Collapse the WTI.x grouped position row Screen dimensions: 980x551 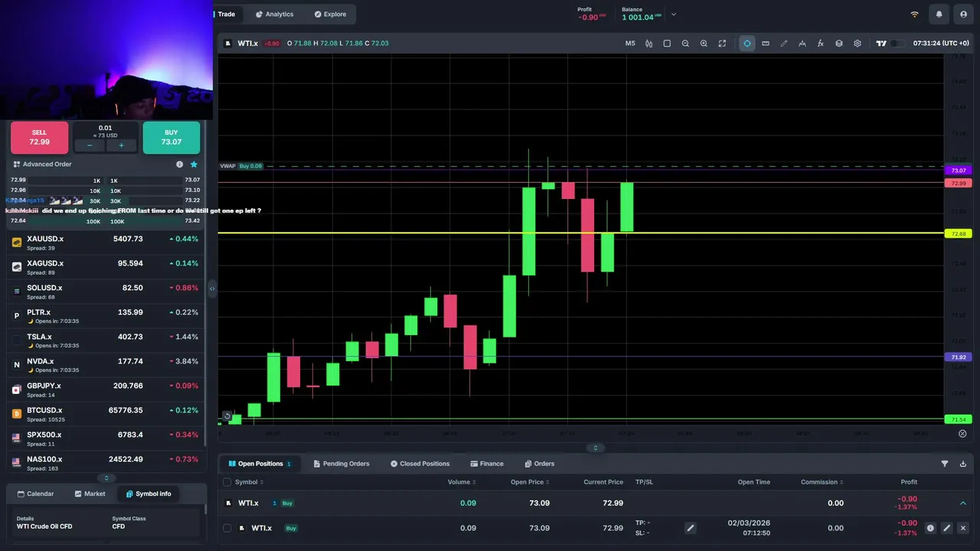click(963, 504)
